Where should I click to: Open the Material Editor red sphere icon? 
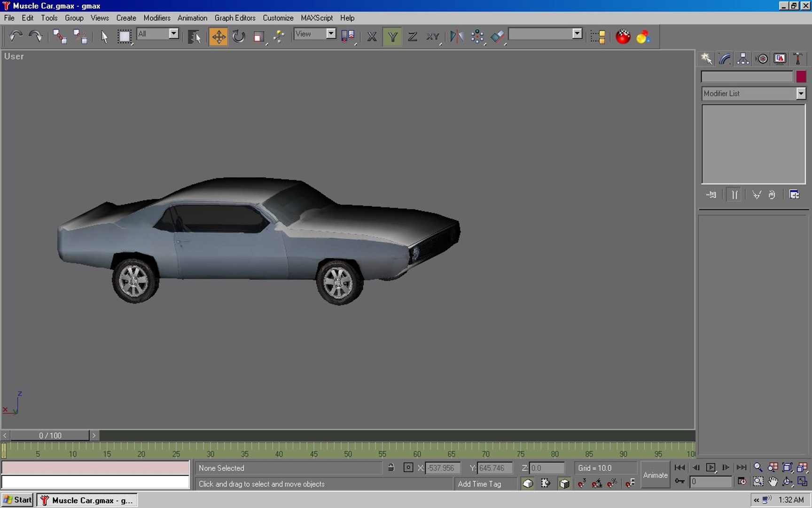623,36
